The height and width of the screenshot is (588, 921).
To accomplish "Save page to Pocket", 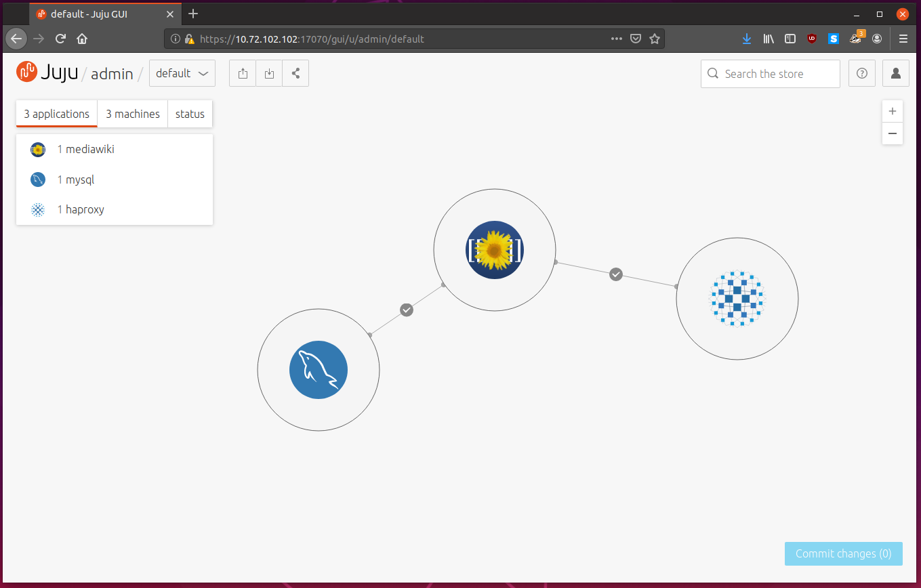I will coord(636,39).
